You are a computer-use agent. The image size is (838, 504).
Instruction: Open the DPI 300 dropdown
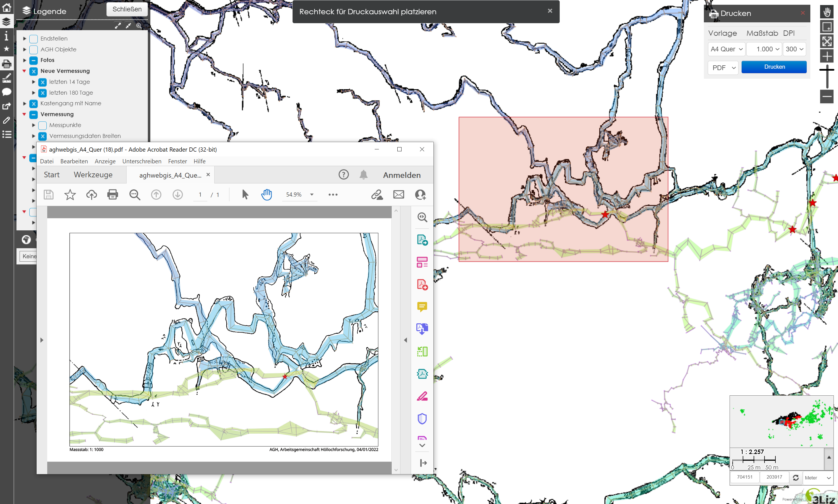point(794,49)
